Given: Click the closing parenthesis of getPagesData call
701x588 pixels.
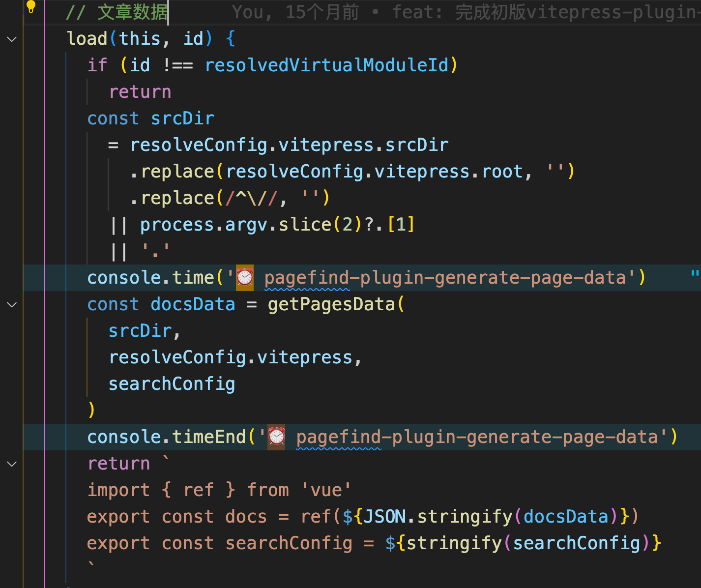Looking at the screenshot, I should pos(91,410).
